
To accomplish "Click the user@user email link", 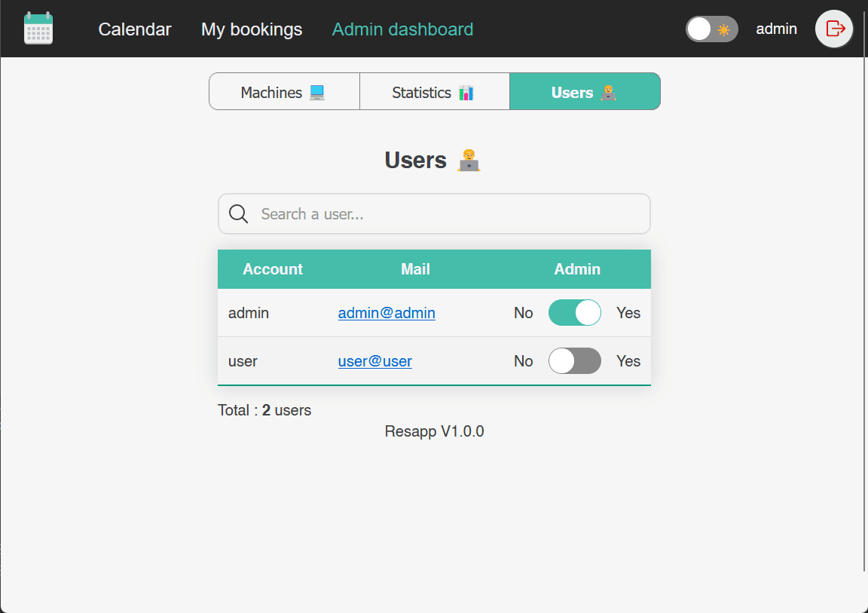I will 374,361.
